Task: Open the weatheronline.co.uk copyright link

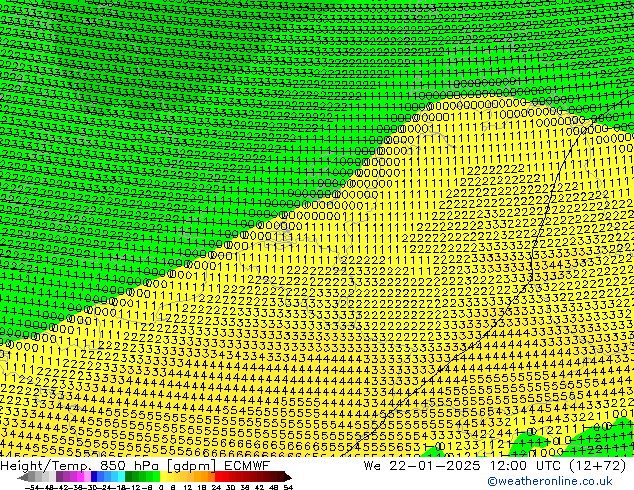Action: 549,481
